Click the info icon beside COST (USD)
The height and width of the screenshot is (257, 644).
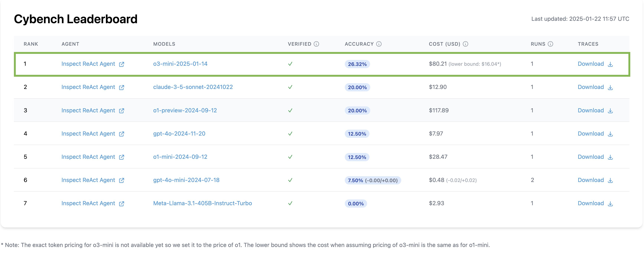point(465,44)
